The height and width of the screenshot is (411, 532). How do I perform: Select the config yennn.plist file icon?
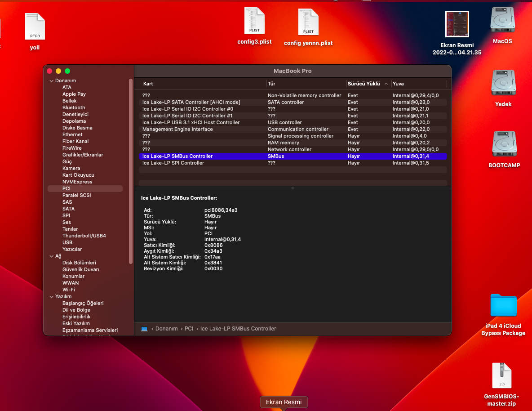click(x=308, y=22)
